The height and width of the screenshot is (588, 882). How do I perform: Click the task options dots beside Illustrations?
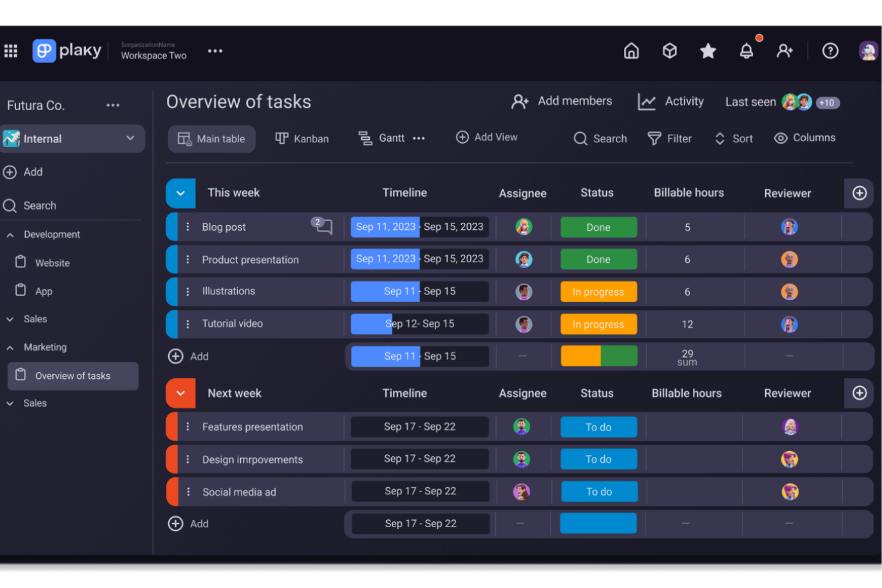(189, 291)
